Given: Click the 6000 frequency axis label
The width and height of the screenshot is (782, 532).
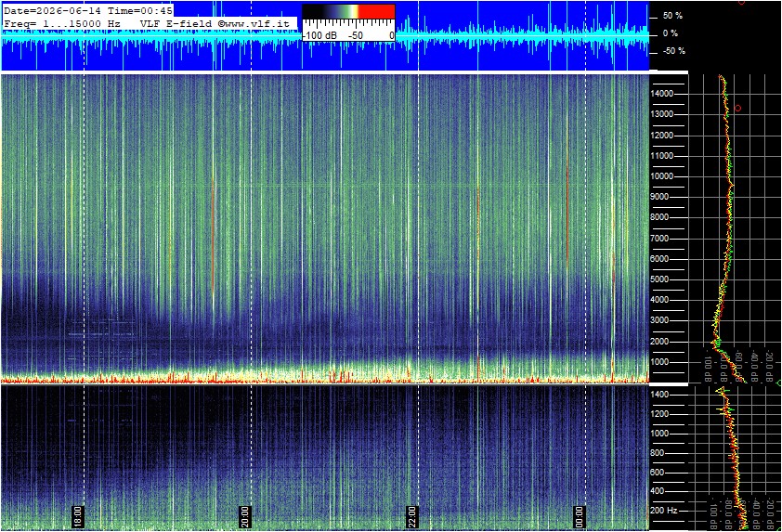Looking at the screenshot, I should (x=659, y=259).
